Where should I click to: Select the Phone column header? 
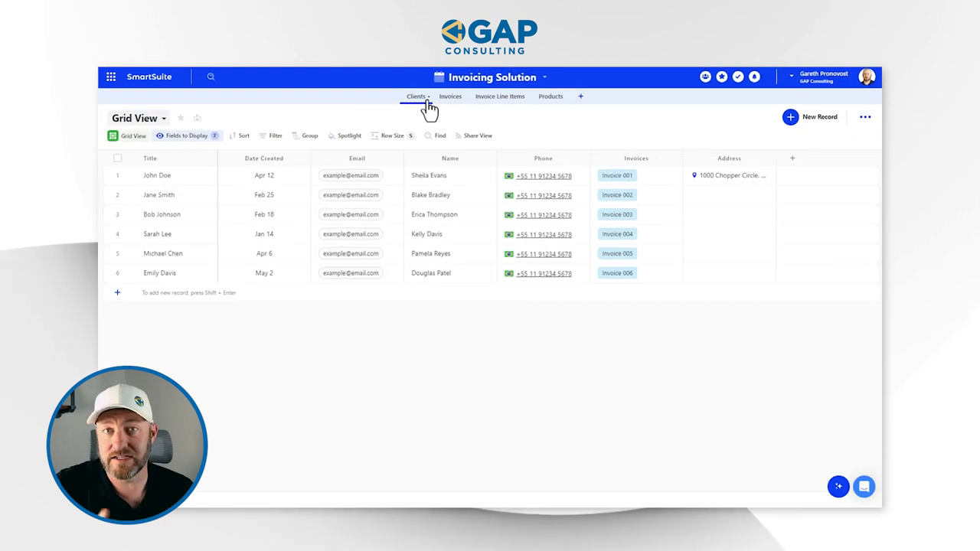tap(544, 158)
